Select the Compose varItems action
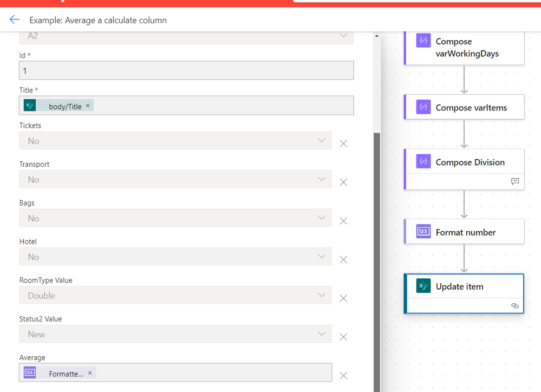541x392 pixels. [464, 107]
